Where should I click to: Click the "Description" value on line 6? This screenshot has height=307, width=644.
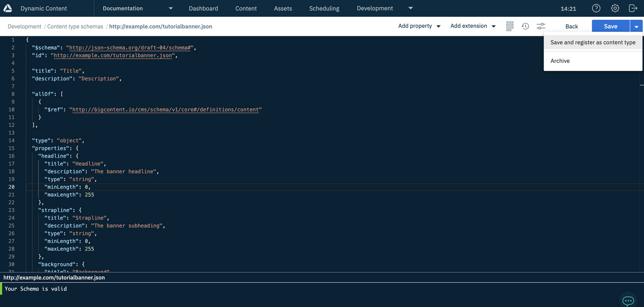(x=99, y=78)
